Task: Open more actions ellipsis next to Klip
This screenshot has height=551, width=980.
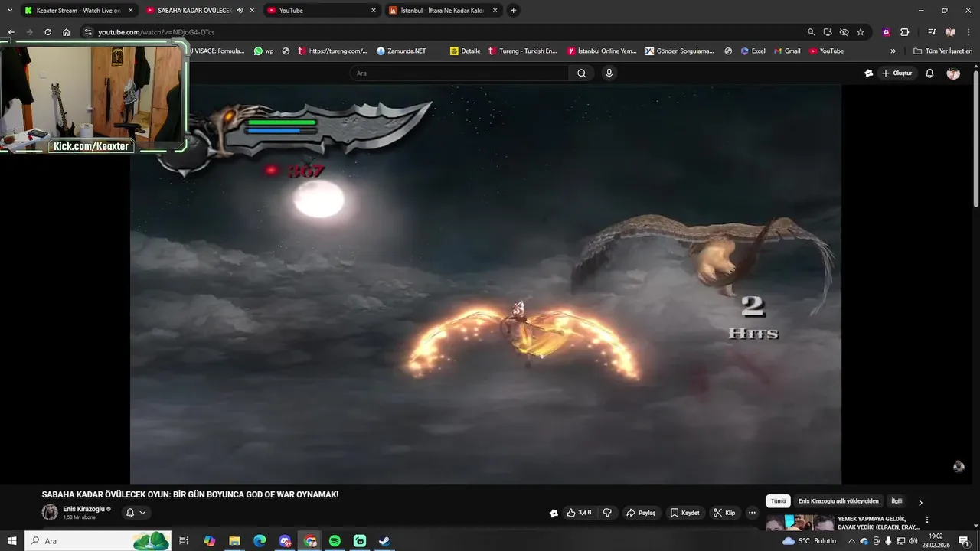Action: (752, 513)
